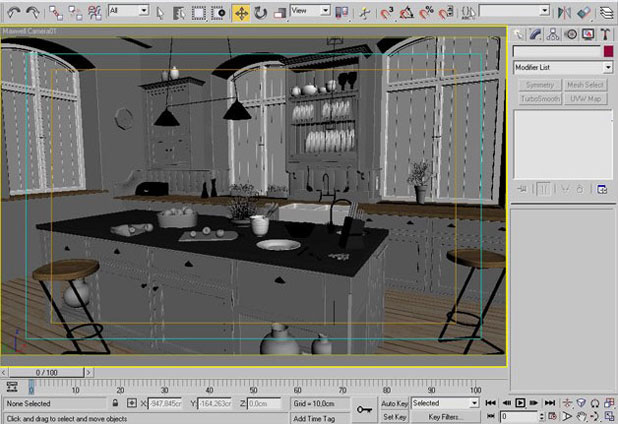Open the Select by Name dialog icon
This screenshot has height=424, width=618.
coord(179,13)
